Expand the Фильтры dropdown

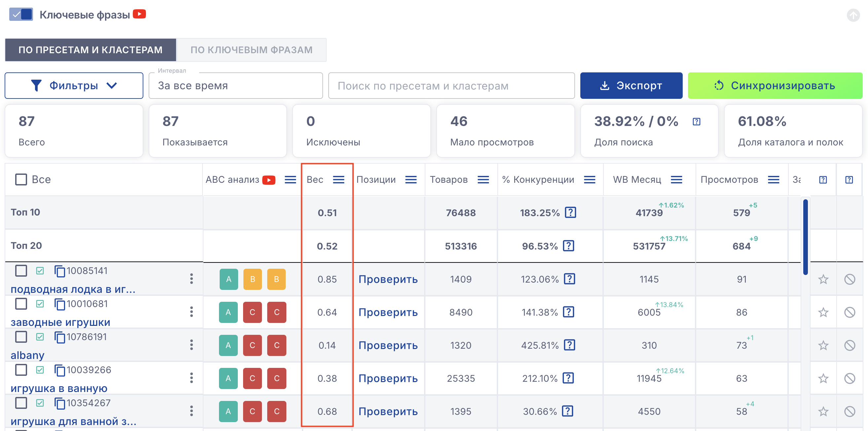coord(74,86)
